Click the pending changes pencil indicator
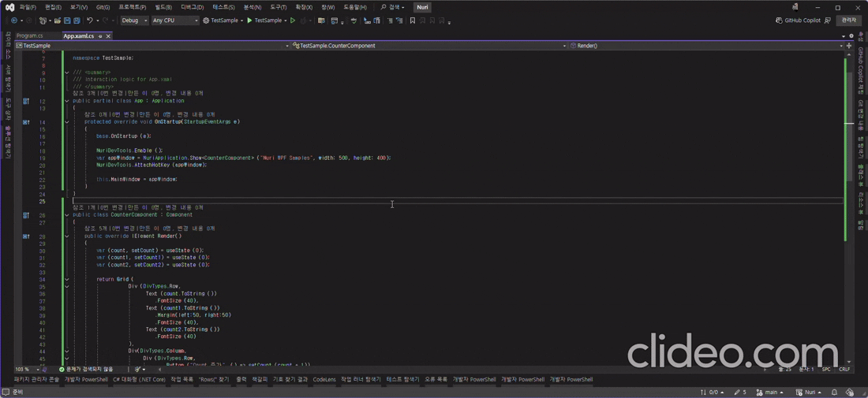This screenshot has height=398, width=868. (741, 392)
